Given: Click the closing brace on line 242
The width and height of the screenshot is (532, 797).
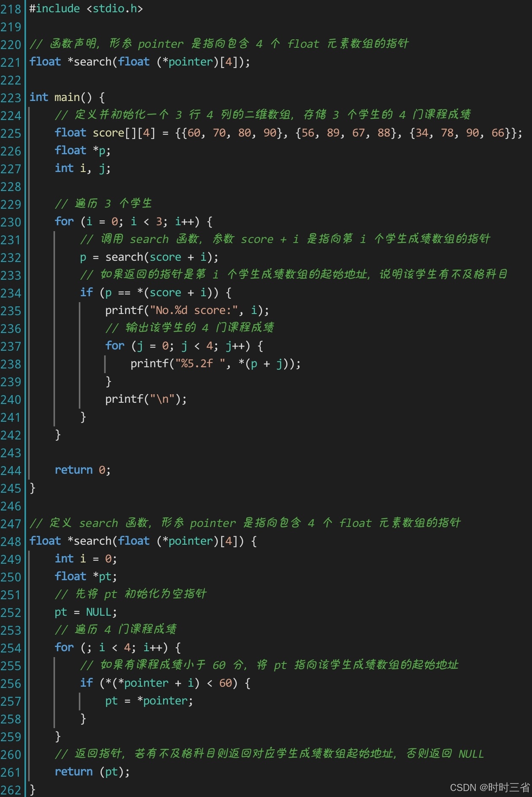Looking at the screenshot, I should pyautogui.click(x=58, y=435).
